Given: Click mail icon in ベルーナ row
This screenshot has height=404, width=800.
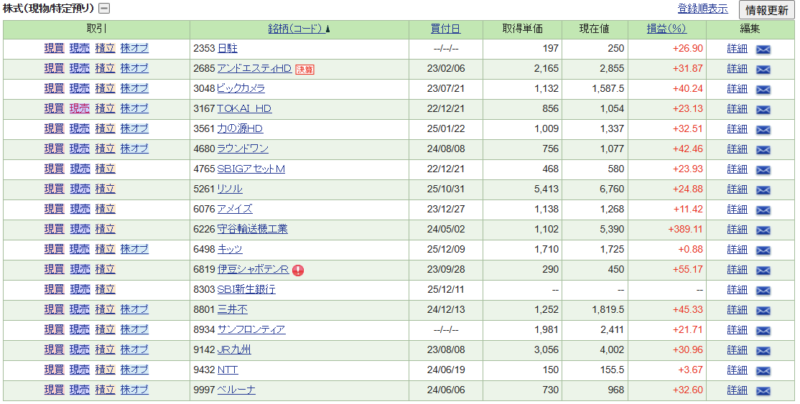Looking at the screenshot, I should [763, 389].
